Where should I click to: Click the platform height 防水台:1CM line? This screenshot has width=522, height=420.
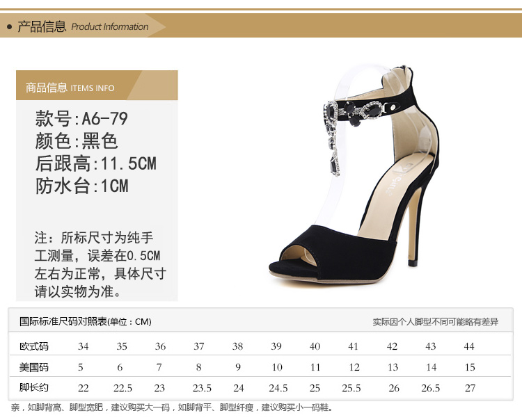coord(81,186)
